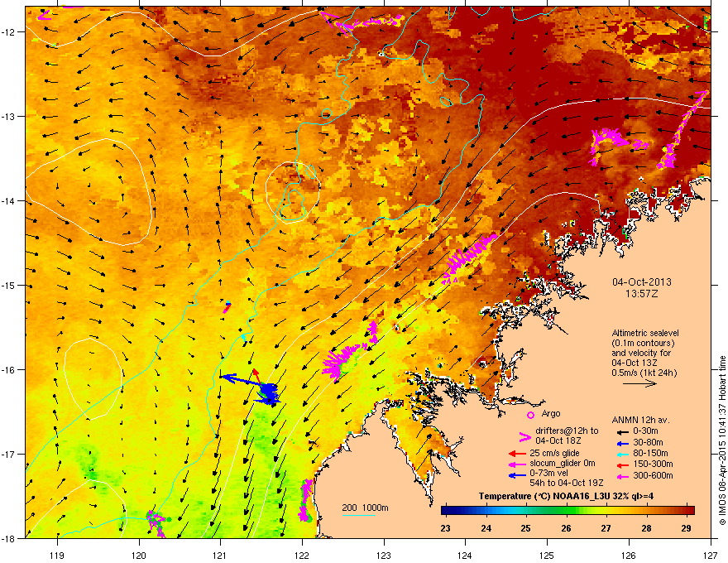Click the cyan arrow beside 80-150m

(621, 454)
